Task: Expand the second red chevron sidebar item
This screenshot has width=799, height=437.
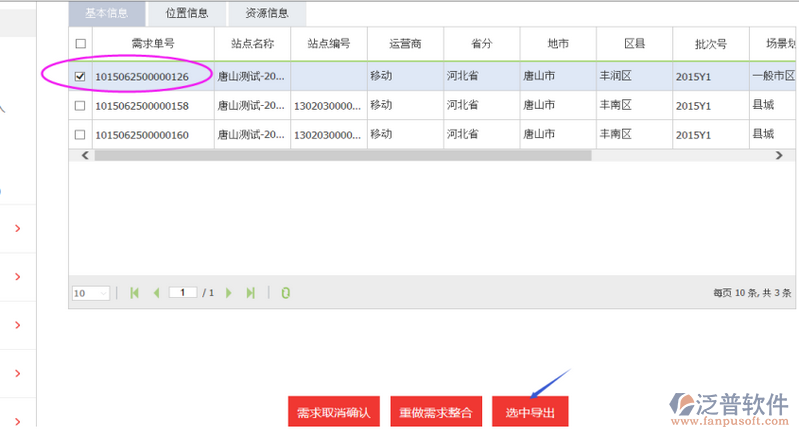Action: tap(17, 277)
